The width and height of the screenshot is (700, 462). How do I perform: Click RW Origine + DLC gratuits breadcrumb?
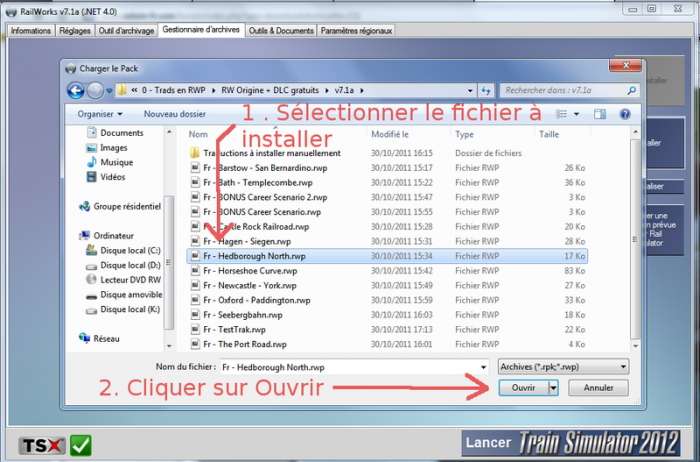(x=270, y=91)
